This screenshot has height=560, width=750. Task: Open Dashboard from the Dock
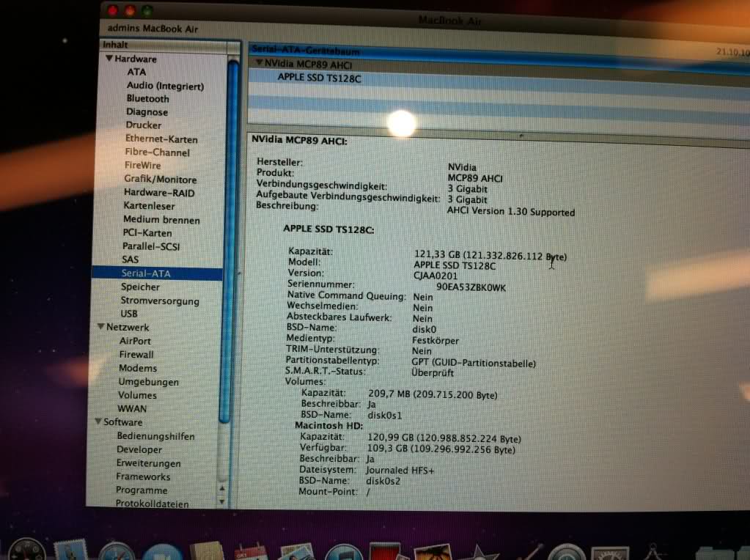click(x=27, y=550)
